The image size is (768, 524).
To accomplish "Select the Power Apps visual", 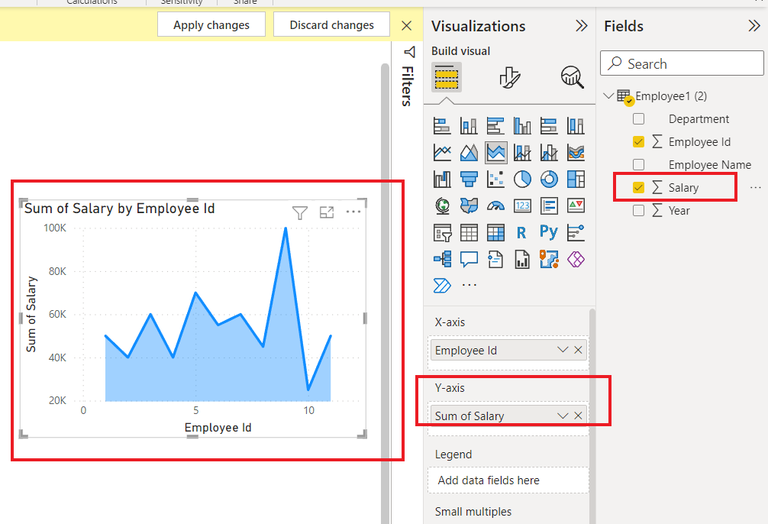I will 576,259.
